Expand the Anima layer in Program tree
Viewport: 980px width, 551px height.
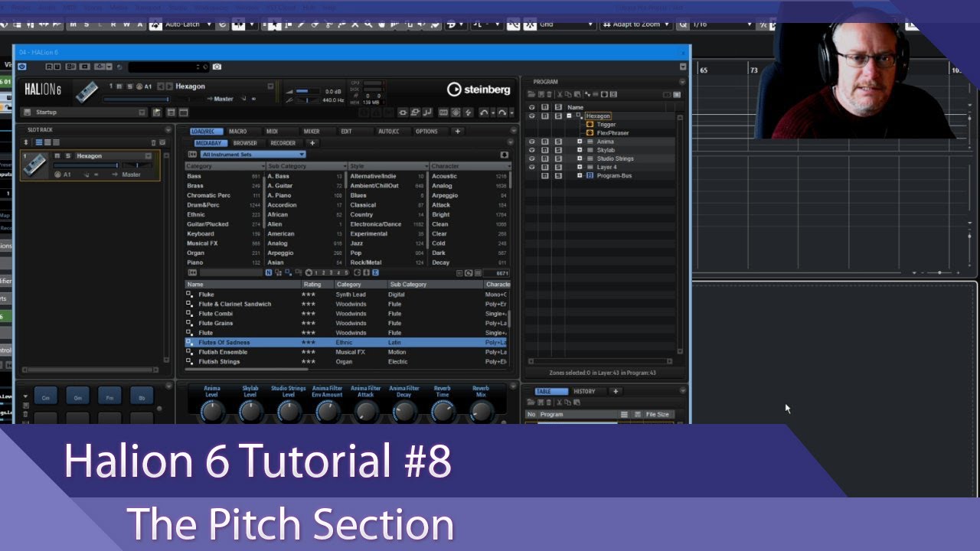580,142
